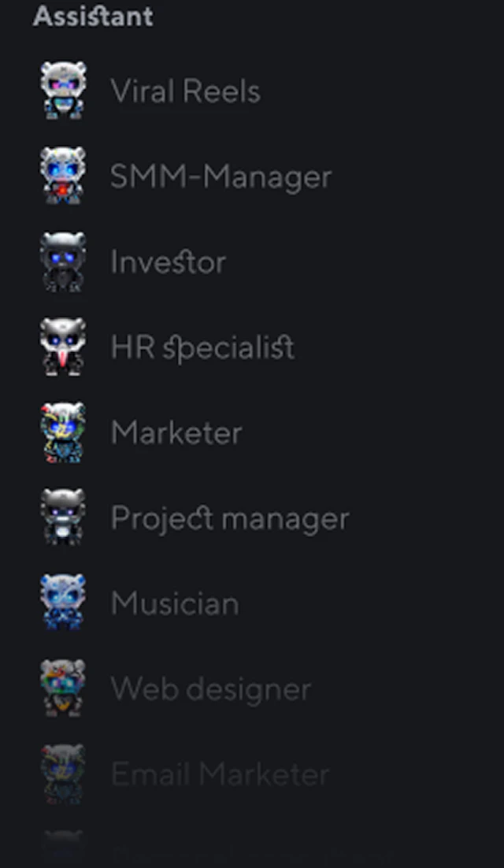Viewport: 504px width, 868px height.
Task: Click the Viral Reels robot avatar
Action: click(63, 91)
